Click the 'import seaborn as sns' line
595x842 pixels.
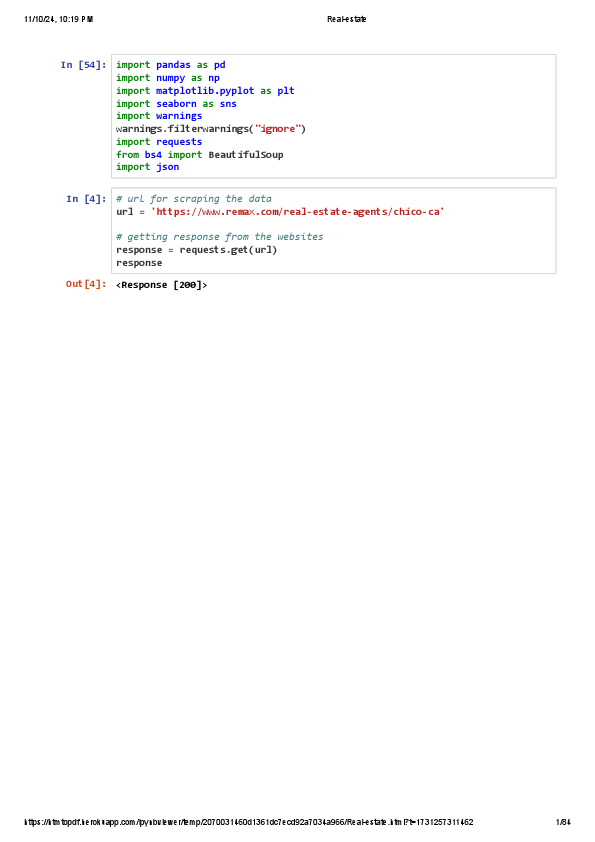pos(176,104)
